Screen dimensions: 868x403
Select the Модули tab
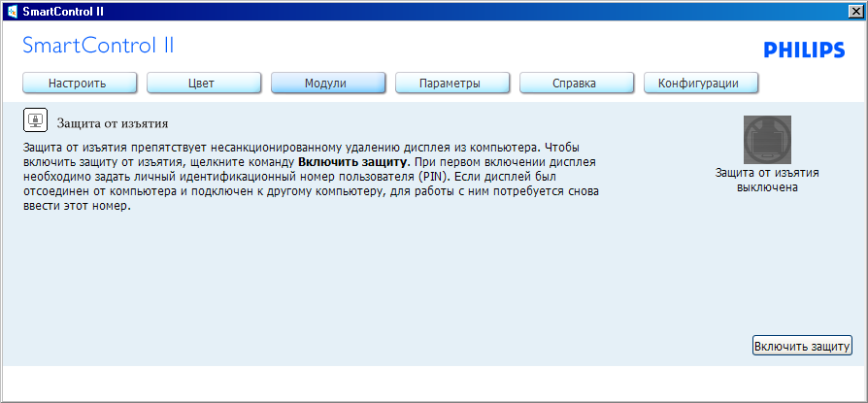(328, 84)
